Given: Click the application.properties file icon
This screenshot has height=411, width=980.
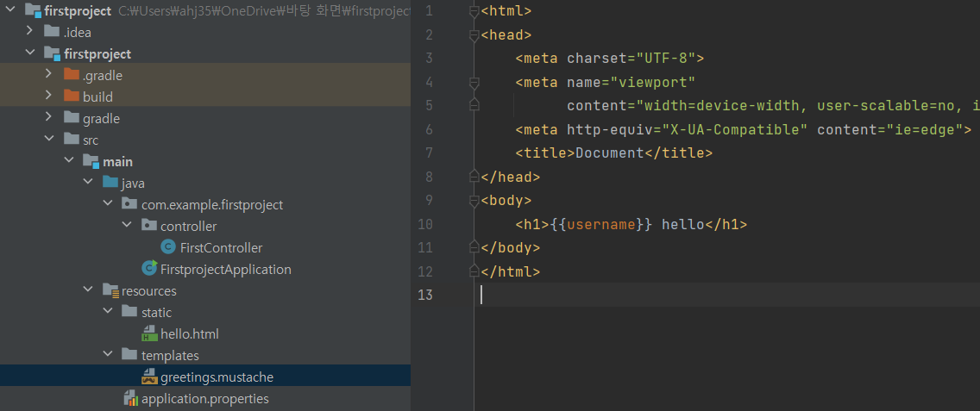Looking at the screenshot, I should click(130, 398).
